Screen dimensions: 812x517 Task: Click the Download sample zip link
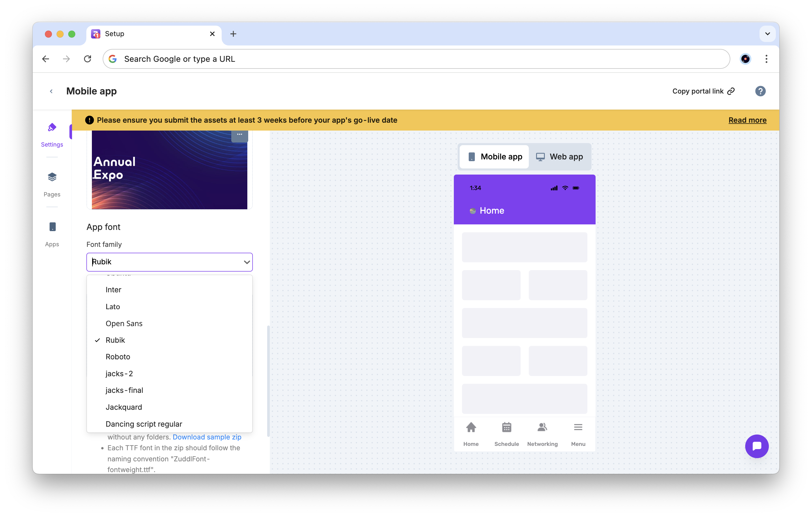click(x=207, y=437)
